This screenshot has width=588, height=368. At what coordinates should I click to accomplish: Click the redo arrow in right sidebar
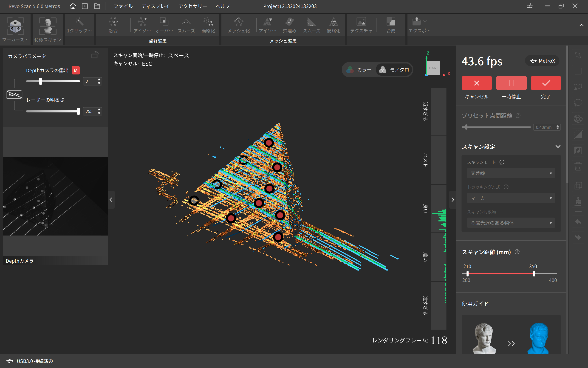(578, 237)
